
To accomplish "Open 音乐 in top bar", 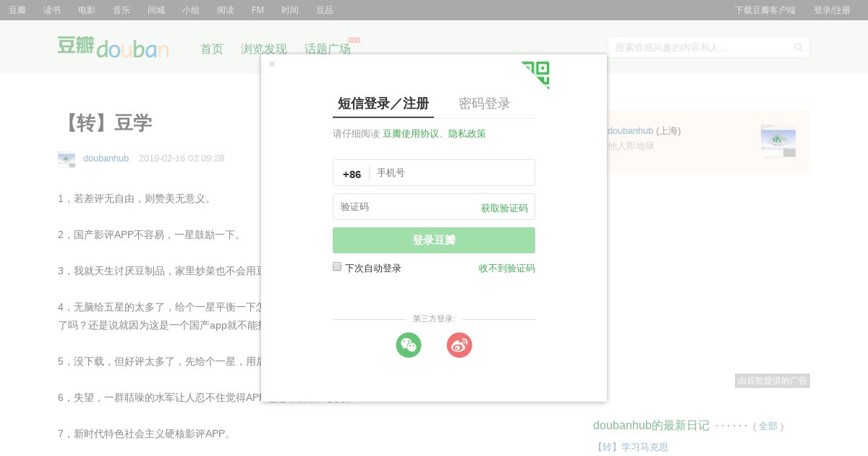I will click(122, 10).
